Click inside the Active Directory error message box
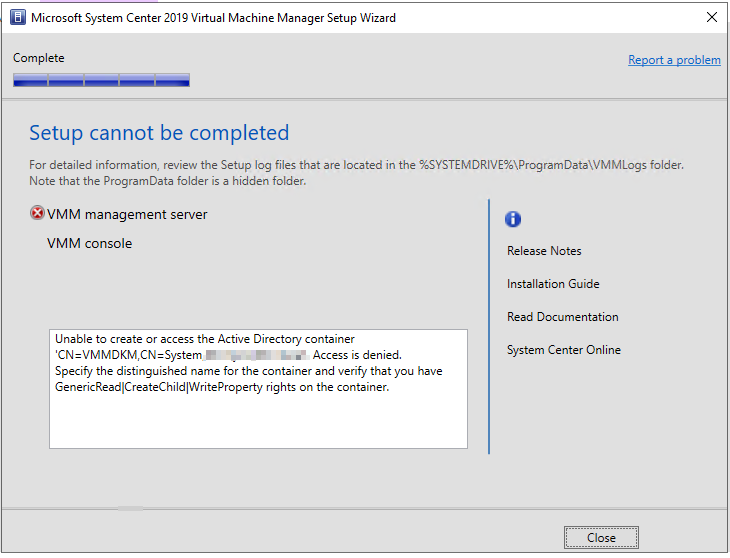The image size is (730, 558). (x=258, y=389)
